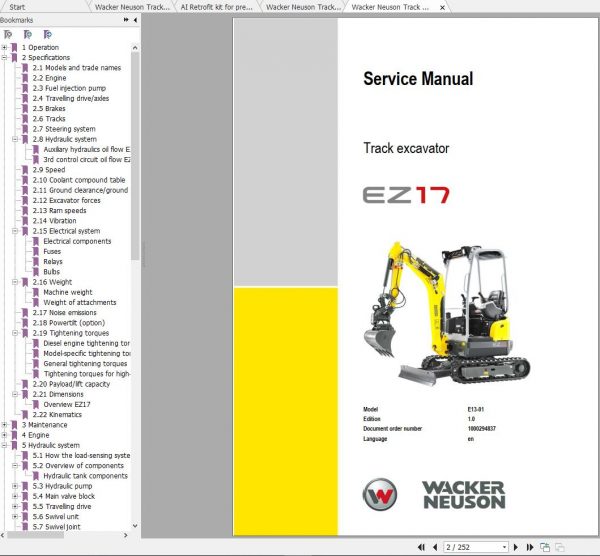This screenshot has width=600, height=556.
Task: Open bookmark 2.22 Kinematics
Action: [x=57, y=415]
